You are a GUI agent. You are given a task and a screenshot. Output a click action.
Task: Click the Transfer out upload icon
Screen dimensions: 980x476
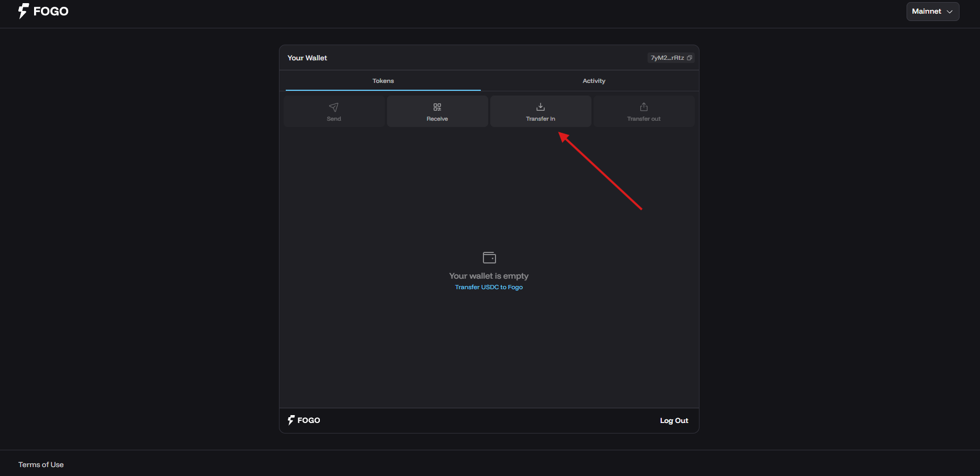tap(644, 107)
